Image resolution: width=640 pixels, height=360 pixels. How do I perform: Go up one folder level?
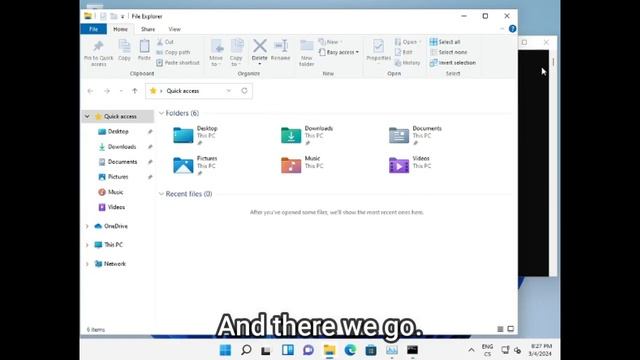click(135, 91)
